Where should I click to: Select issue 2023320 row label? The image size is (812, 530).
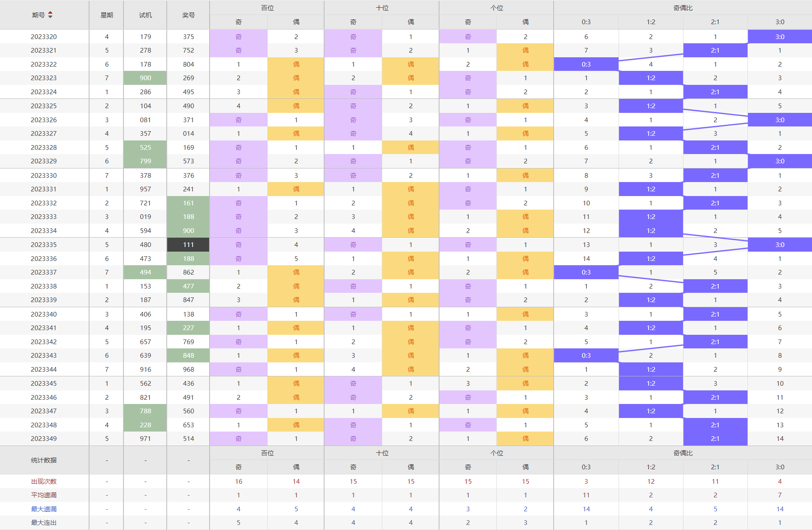pos(44,37)
